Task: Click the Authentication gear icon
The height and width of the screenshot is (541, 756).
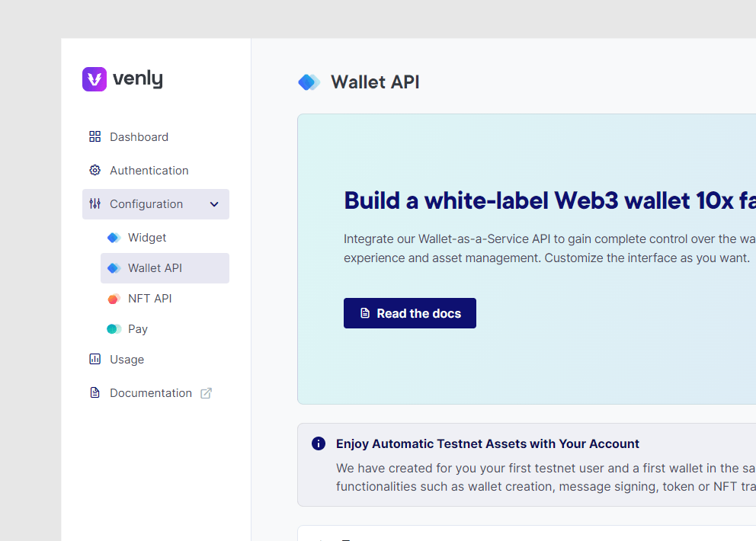Action: tap(94, 170)
